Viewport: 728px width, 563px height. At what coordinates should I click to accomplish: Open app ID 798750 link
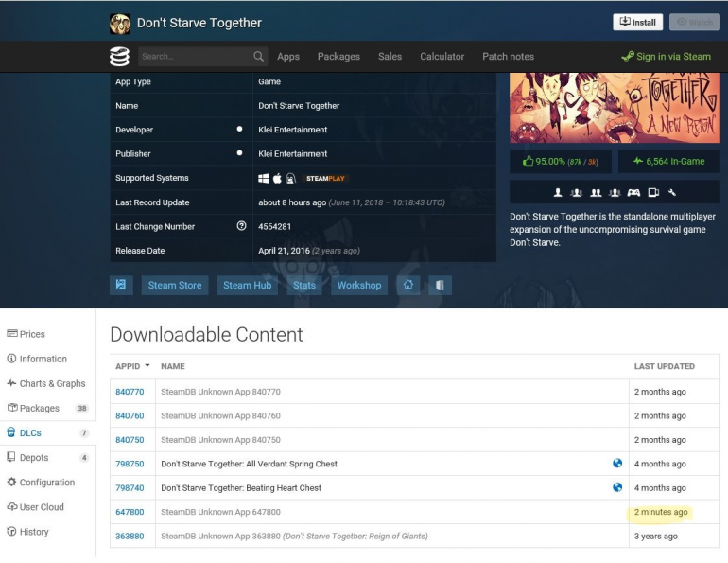pos(130,464)
